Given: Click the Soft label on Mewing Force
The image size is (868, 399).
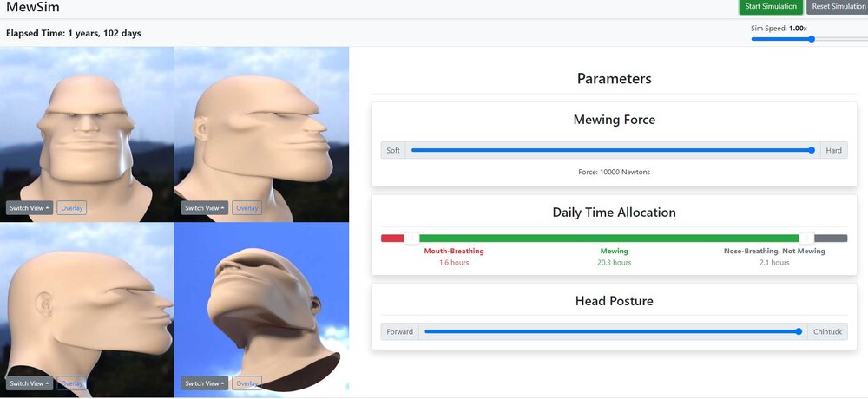Looking at the screenshot, I should pyautogui.click(x=393, y=150).
